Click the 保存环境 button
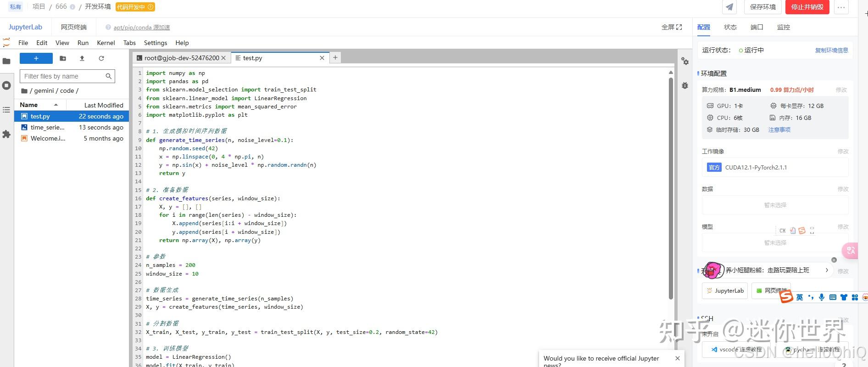The width and height of the screenshot is (868, 367). pos(763,7)
